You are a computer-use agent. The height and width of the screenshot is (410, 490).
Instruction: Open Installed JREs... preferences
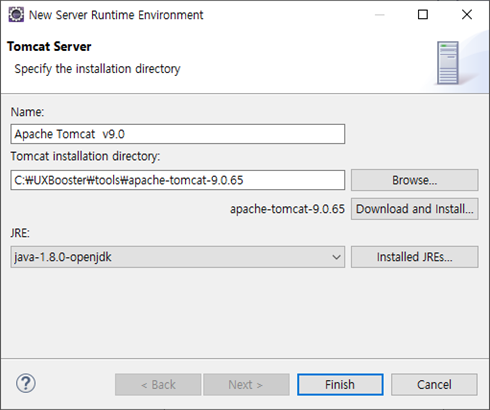415,257
